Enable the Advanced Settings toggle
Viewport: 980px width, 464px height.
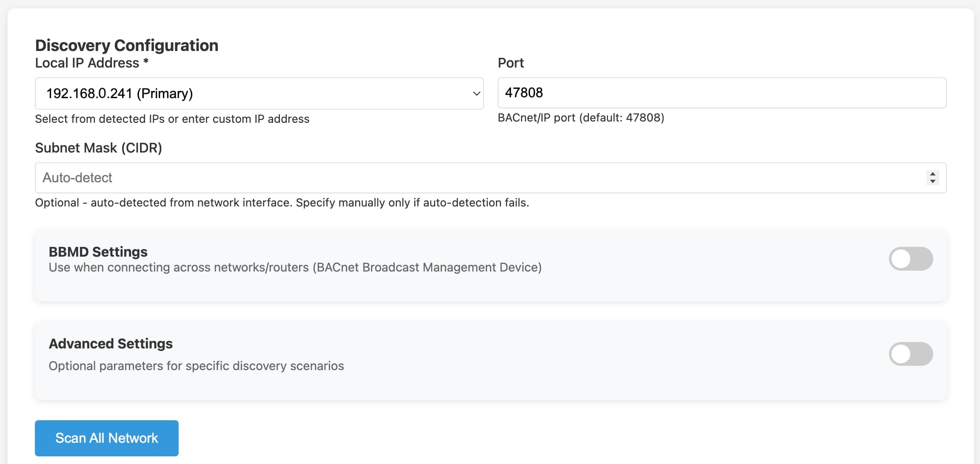(911, 354)
